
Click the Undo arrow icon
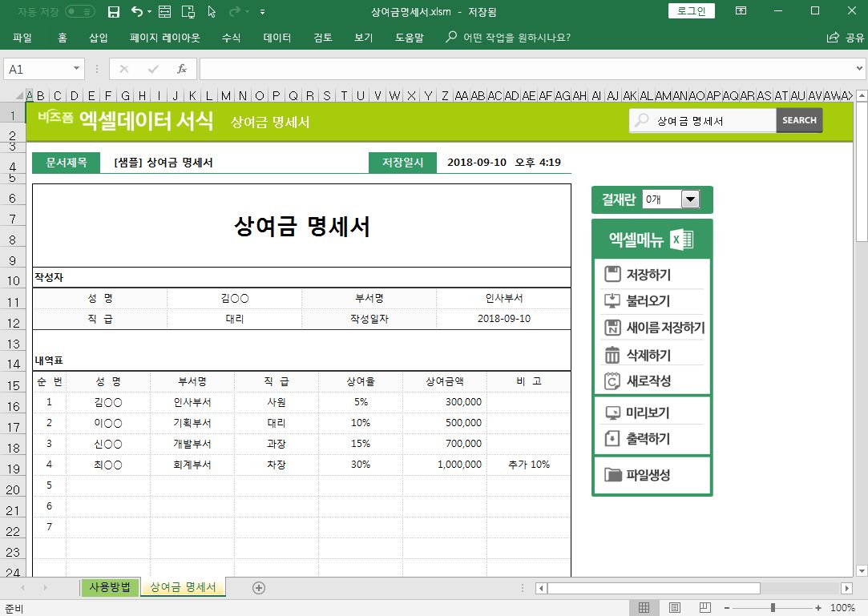point(137,11)
